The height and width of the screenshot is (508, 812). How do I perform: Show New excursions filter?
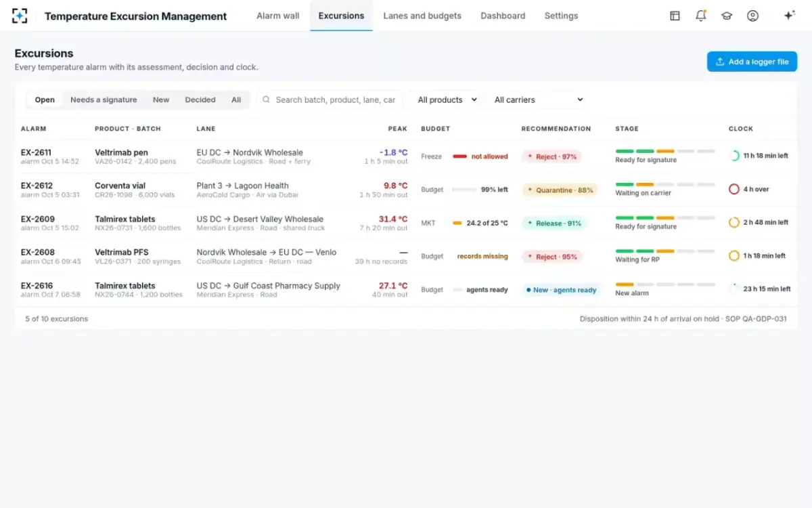point(161,100)
